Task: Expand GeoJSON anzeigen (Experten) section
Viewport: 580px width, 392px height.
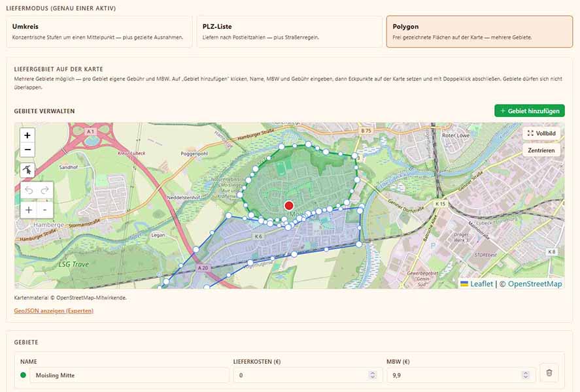Action: (54, 311)
